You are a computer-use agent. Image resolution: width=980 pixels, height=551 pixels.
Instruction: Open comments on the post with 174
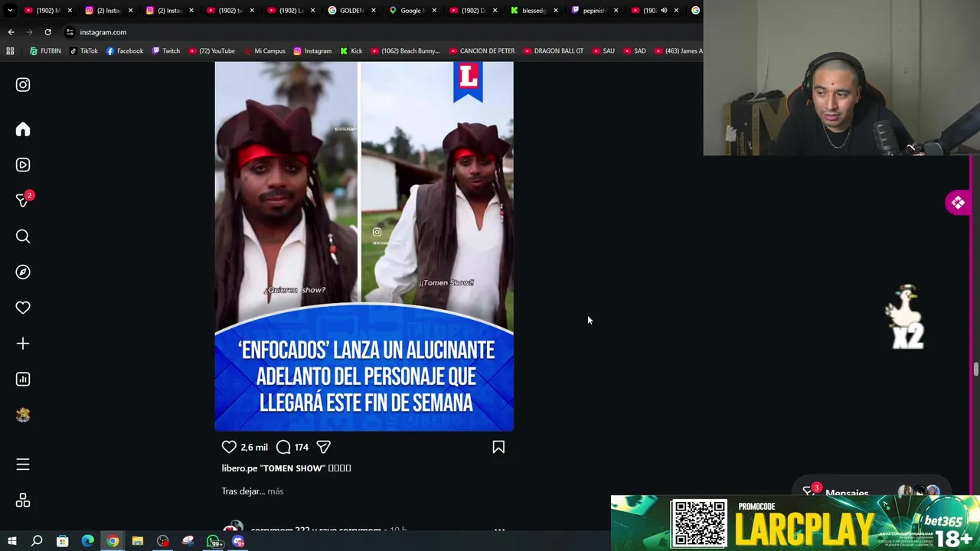tap(283, 447)
